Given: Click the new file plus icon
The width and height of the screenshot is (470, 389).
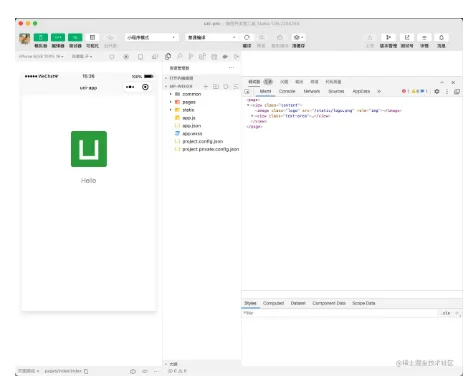Looking at the screenshot, I should point(206,86).
